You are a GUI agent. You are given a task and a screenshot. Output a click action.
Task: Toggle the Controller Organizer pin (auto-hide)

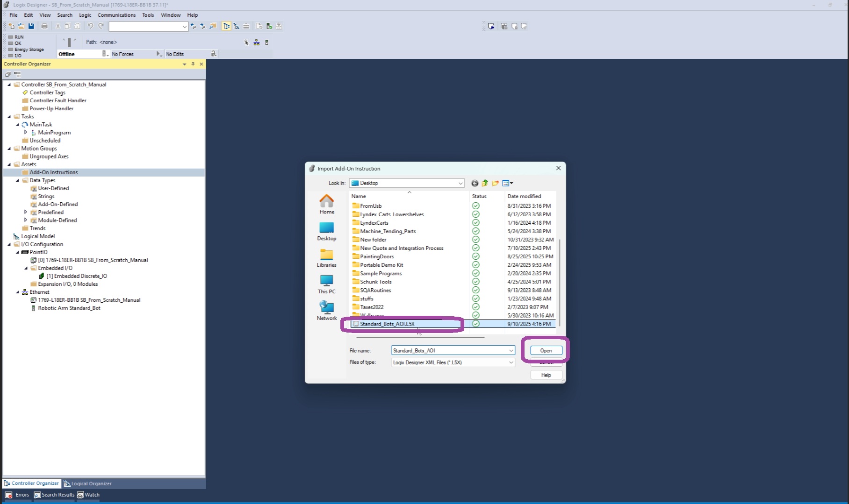(x=193, y=64)
